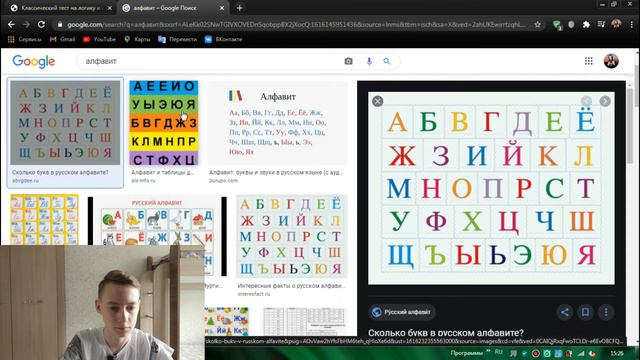
Task: Click the browser forward arrow
Action: click(x=26, y=24)
